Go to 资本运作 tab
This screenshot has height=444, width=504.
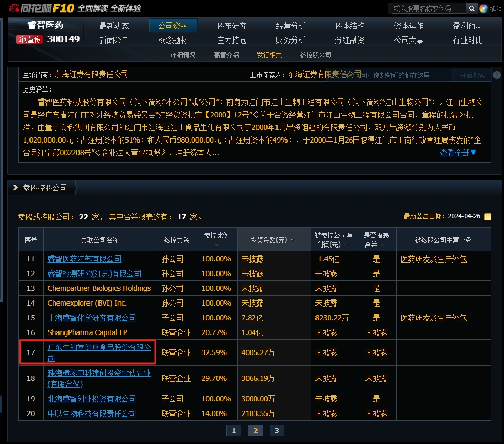tap(409, 26)
